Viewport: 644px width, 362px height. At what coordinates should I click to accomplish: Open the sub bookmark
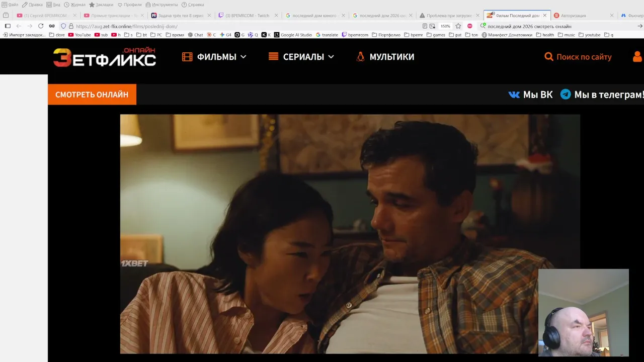coord(101,35)
